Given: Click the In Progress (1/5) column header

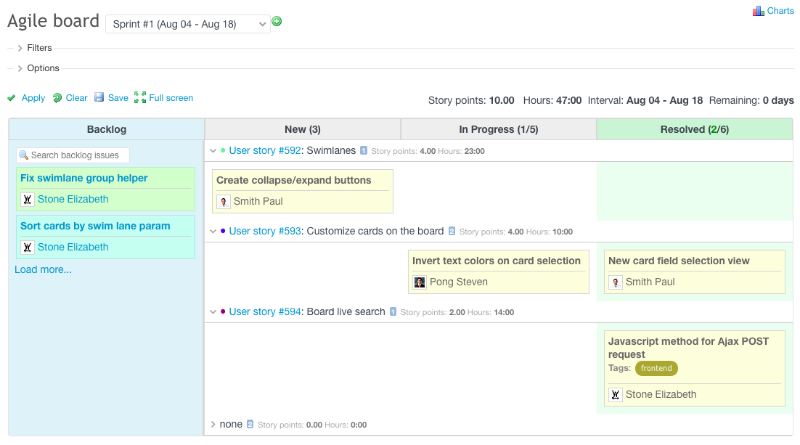Looking at the screenshot, I should click(x=498, y=129).
